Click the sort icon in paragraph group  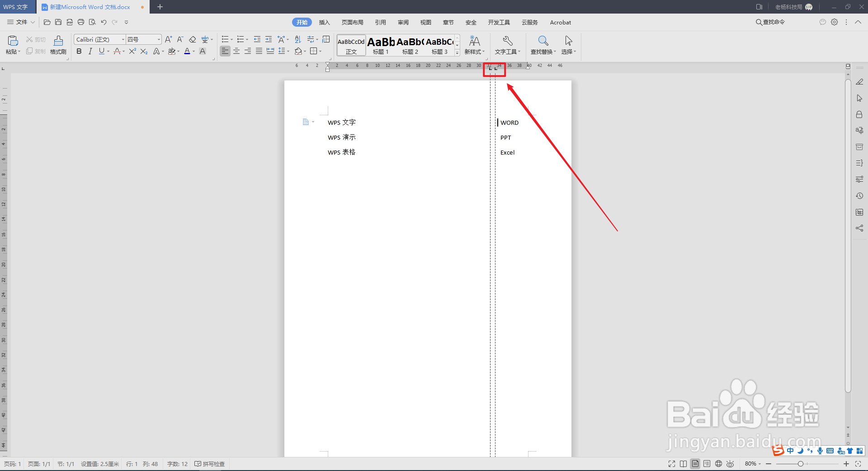[297, 39]
